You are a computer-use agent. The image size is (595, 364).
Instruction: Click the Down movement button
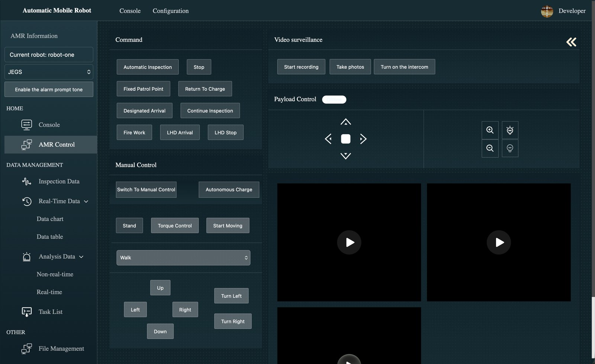click(x=160, y=332)
